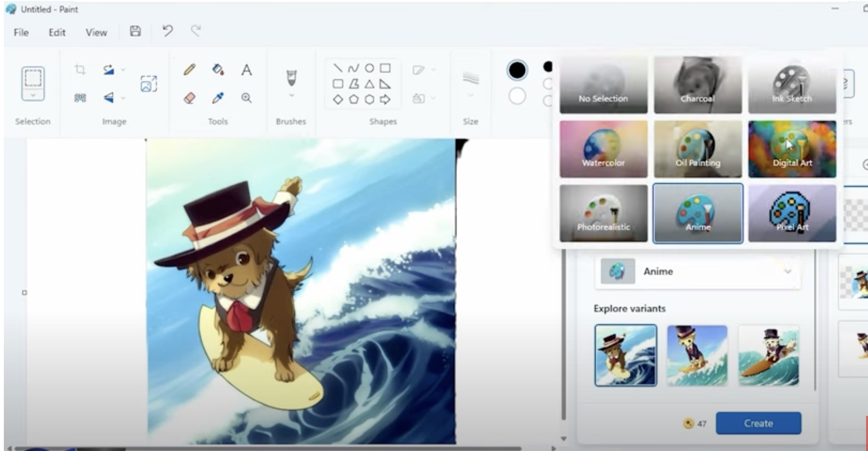Click the Create button
The image size is (868, 451).
click(758, 423)
